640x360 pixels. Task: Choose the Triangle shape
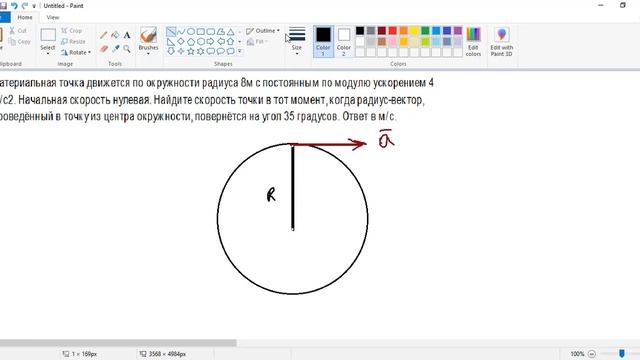[x=231, y=31]
